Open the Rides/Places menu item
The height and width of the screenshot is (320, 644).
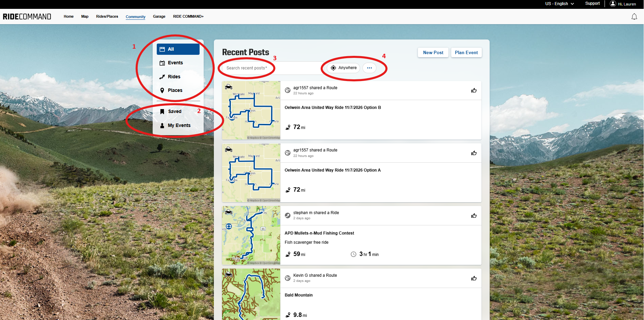point(107,16)
